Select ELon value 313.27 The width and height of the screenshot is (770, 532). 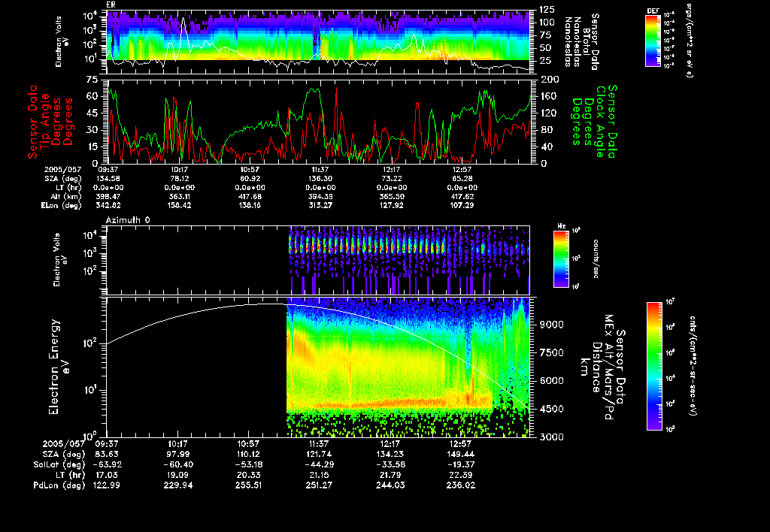coord(320,206)
